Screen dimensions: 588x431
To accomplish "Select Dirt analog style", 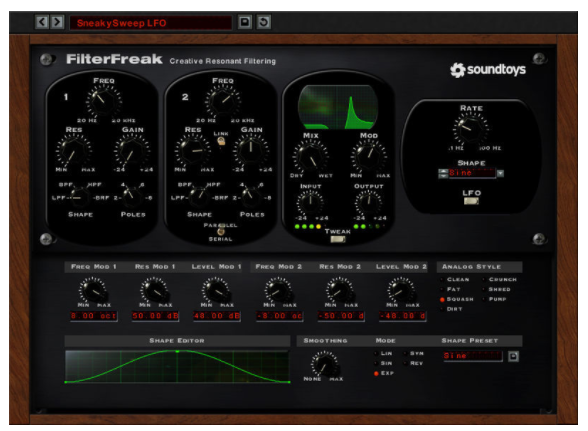I will pyautogui.click(x=452, y=309).
